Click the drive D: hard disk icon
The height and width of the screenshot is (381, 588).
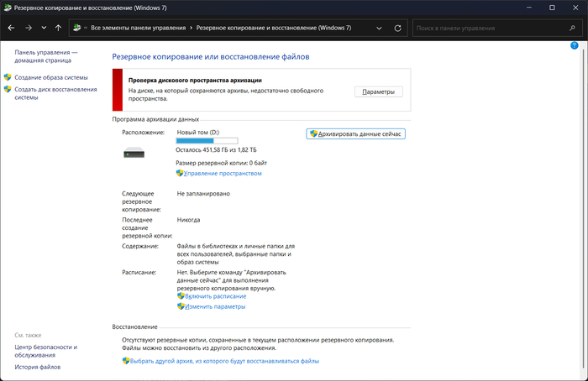tap(134, 153)
